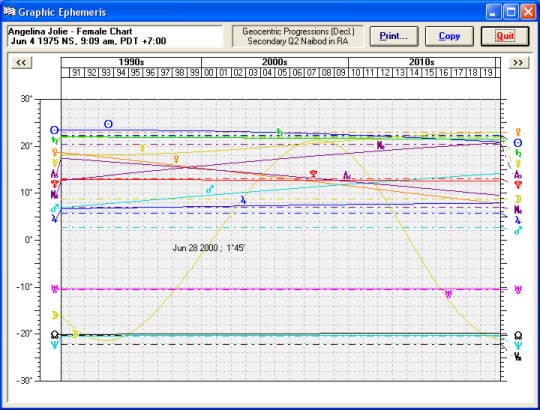Click the Jun 28 2000 readout text
This screenshot has height=410, width=540.
(x=209, y=248)
